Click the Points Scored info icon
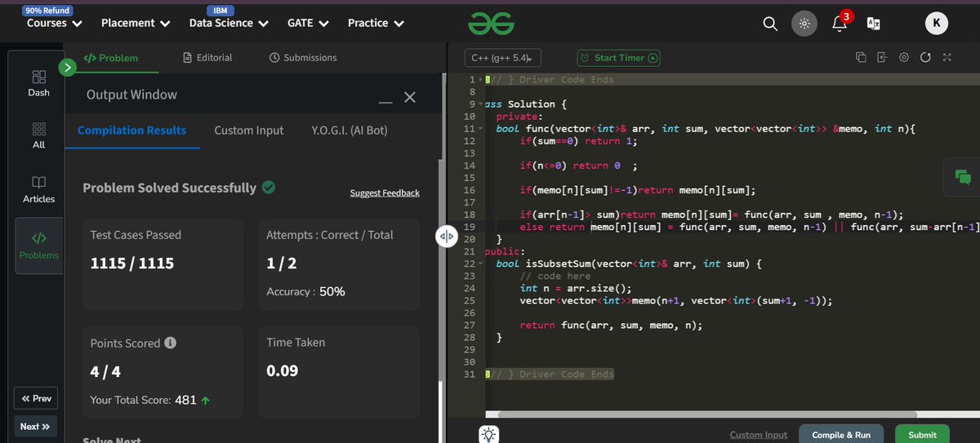This screenshot has width=980, height=443. (x=170, y=343)
